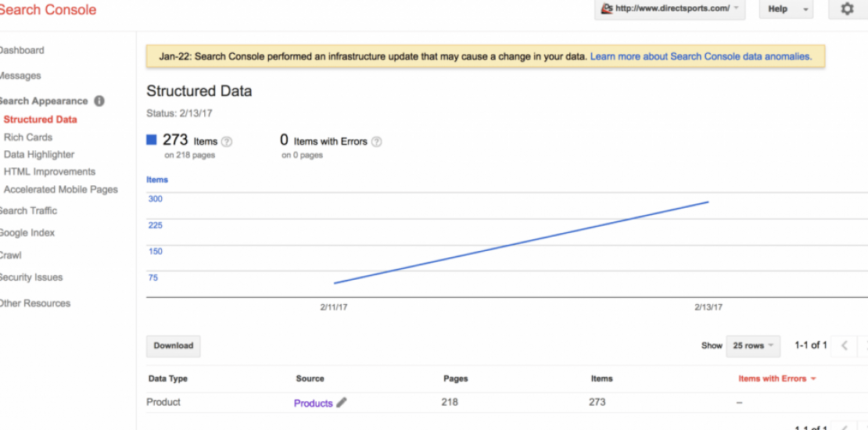Select Rich Cards in the sidebar
The image size is (868, 430).
[28, 137]
